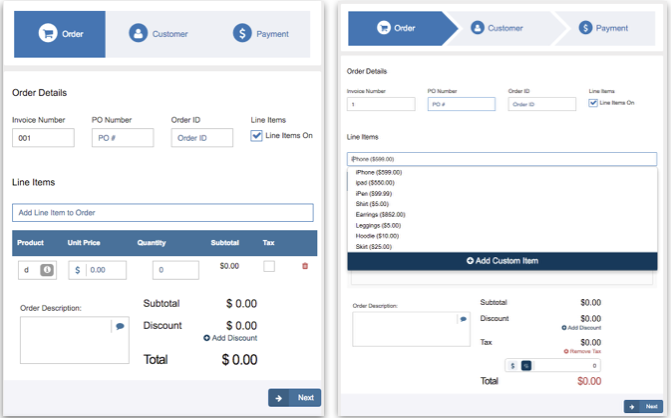Click the dollar icon on the left Payment tab
Image resolution: width=671 pixels, height=418 pixels.
click(242, 34)
